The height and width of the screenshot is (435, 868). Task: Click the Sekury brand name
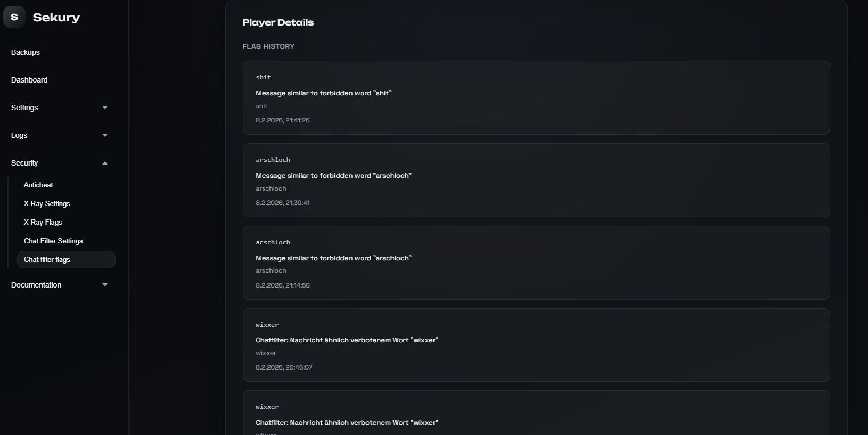tap(56, 17)
